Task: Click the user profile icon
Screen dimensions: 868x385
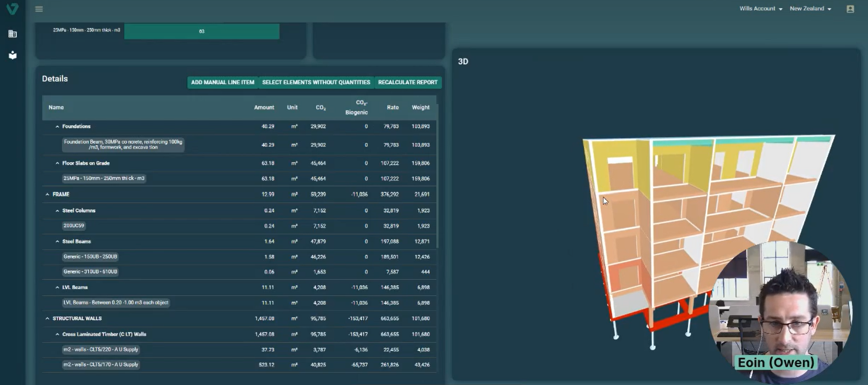Action: [850, 9]
